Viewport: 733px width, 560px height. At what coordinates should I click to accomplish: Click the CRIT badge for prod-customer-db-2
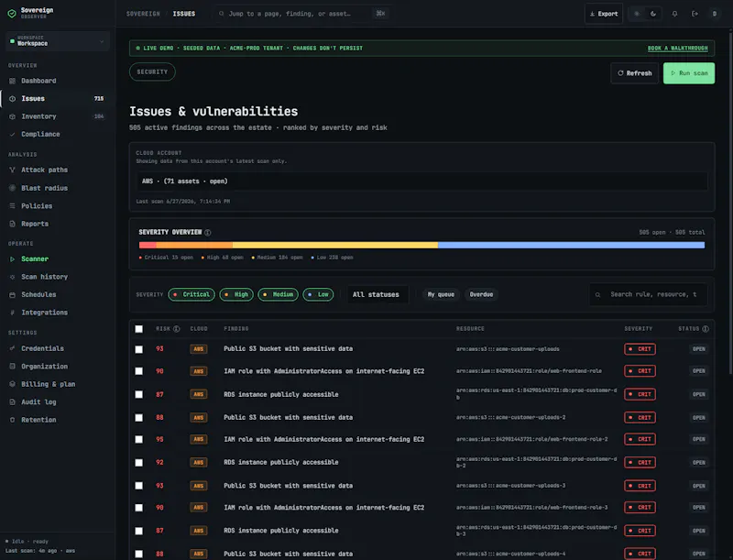tap(640, 463)
